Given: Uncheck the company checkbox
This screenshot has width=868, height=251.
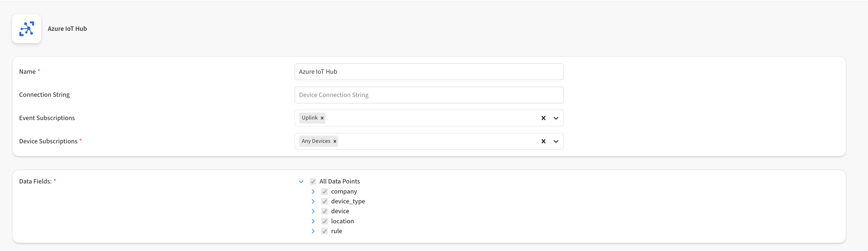Looking at the screenshot, I should 324,191.
